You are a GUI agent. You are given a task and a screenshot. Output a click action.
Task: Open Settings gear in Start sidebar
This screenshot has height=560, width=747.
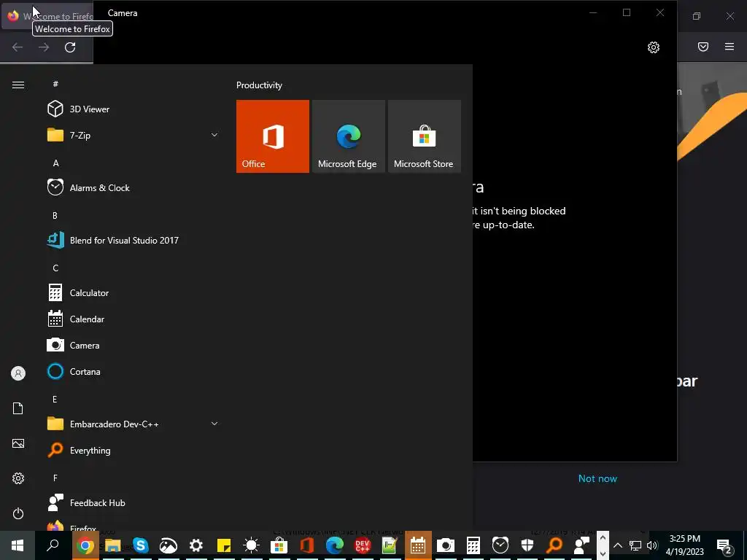click(18, 478)
